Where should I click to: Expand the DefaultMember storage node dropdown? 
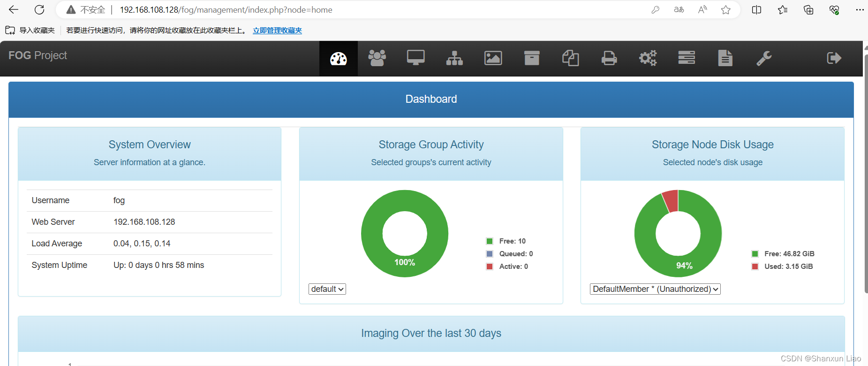tap(655, 289)
